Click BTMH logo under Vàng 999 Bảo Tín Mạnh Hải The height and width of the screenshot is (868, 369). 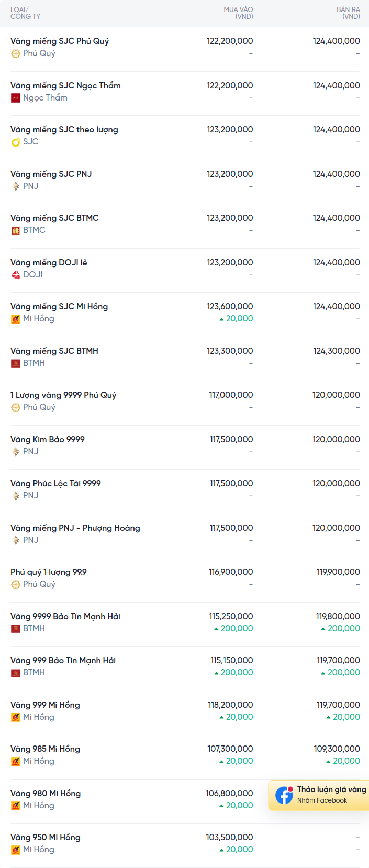click(x=16, y=673)
